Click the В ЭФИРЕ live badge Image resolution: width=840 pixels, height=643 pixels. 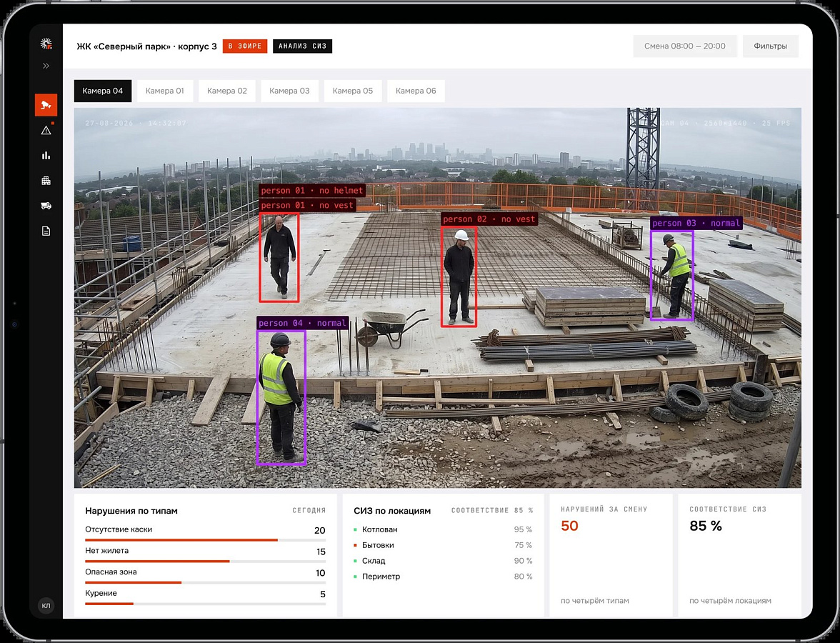tap(245, 46)
